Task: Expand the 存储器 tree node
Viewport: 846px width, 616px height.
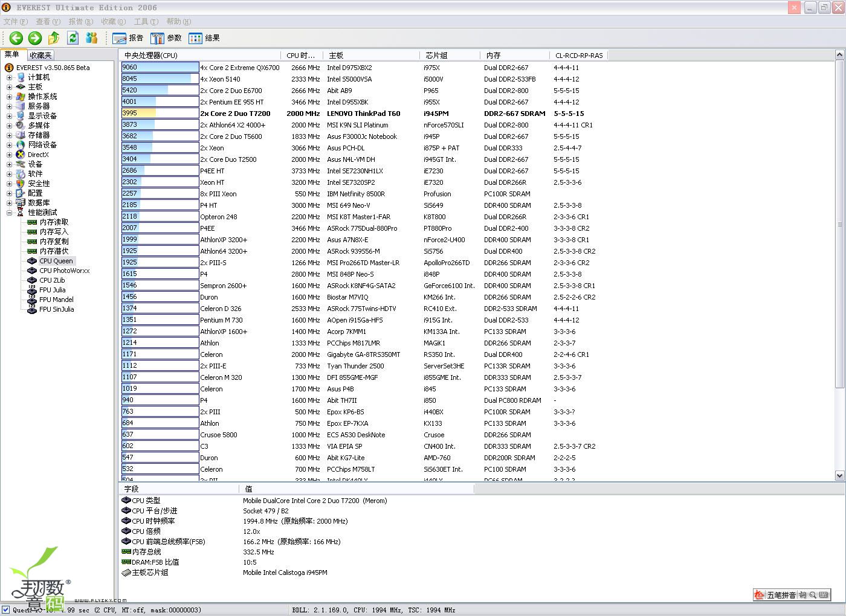Action: click(9, 135)
